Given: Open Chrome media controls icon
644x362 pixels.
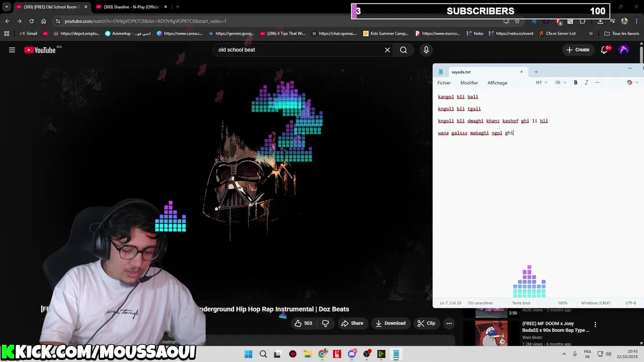Looking at the screenshot, I should pyautogui.click(x=612, y=21).
